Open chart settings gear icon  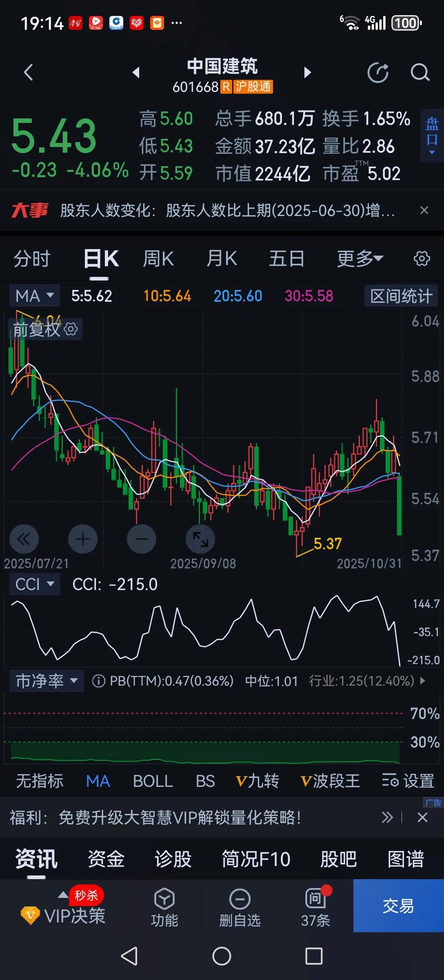[x=422, y=258]
